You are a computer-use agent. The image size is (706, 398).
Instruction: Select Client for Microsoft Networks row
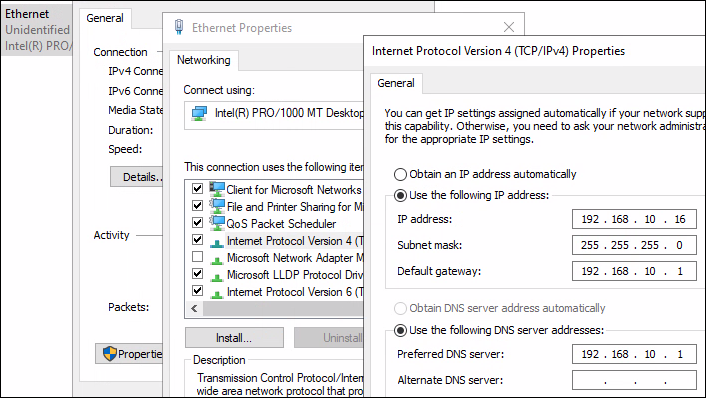(x=274, y=189)
